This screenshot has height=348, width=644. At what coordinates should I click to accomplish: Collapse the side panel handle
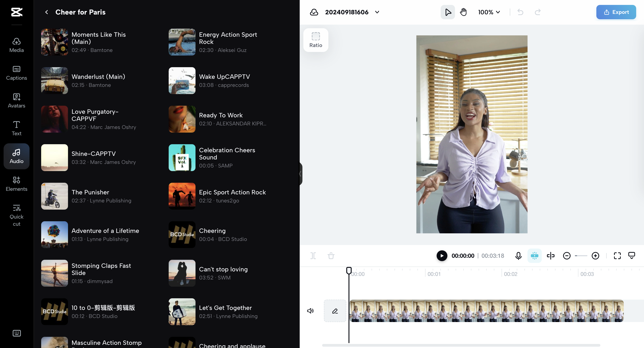pos(300,174)
